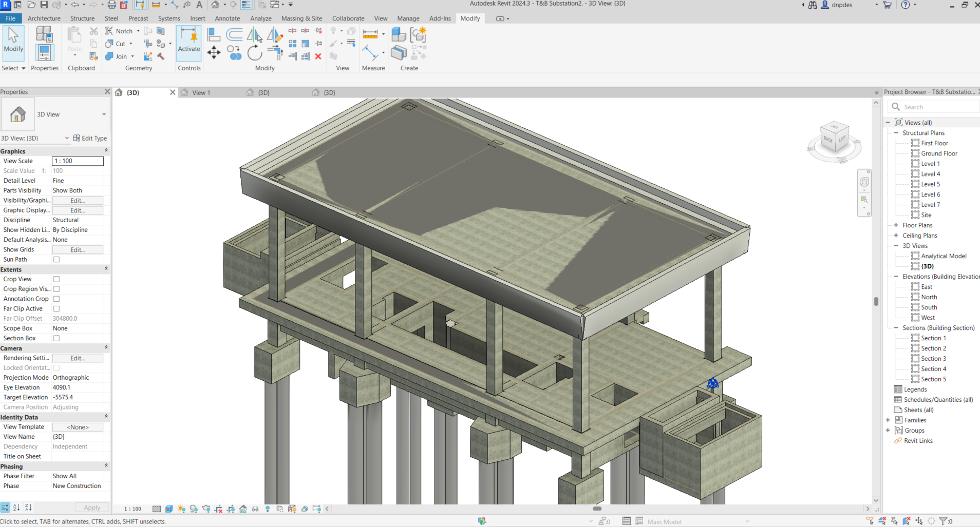Switch to the View 1 tab
Screen dimensions: 980x527
pyautogui.click(x=201, y=93)
